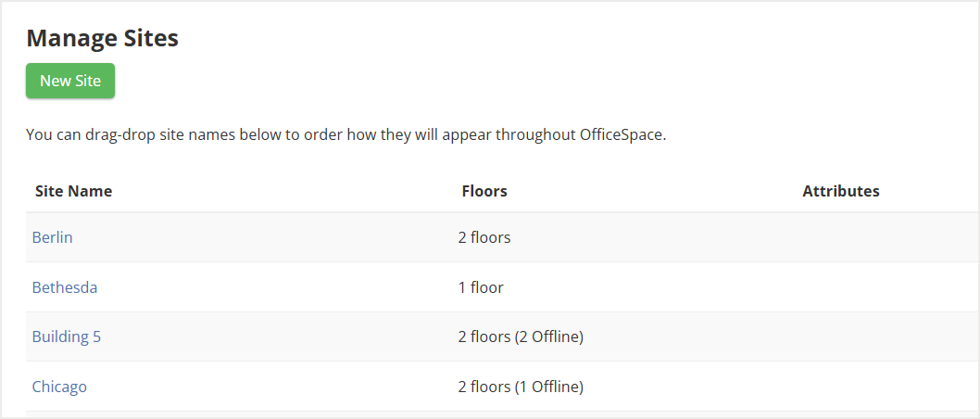
Task: Click Chicago's '2 floors (1 Offline)' text
Action: [x=521, y=387]
